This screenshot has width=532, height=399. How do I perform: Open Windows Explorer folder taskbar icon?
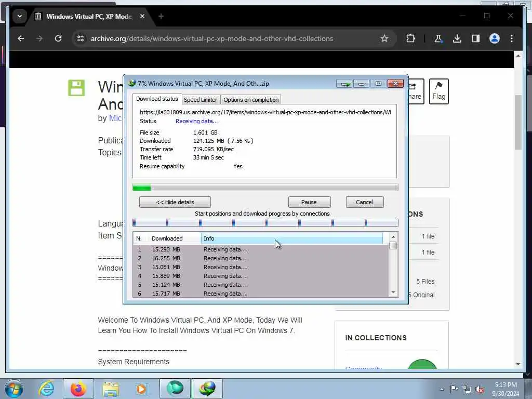[x=111, y=389]
